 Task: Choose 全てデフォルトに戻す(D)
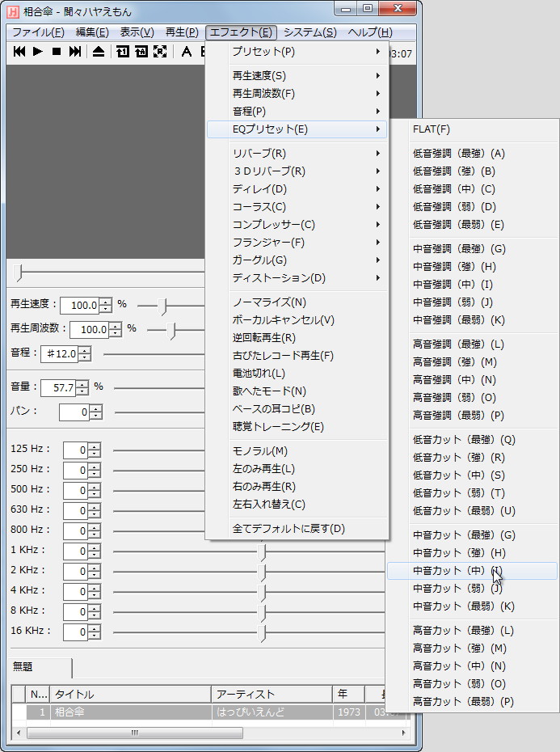click(297, 529)
